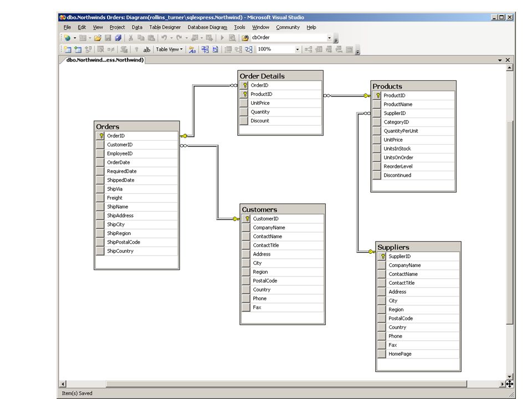Open the File menu

point(67,27)
